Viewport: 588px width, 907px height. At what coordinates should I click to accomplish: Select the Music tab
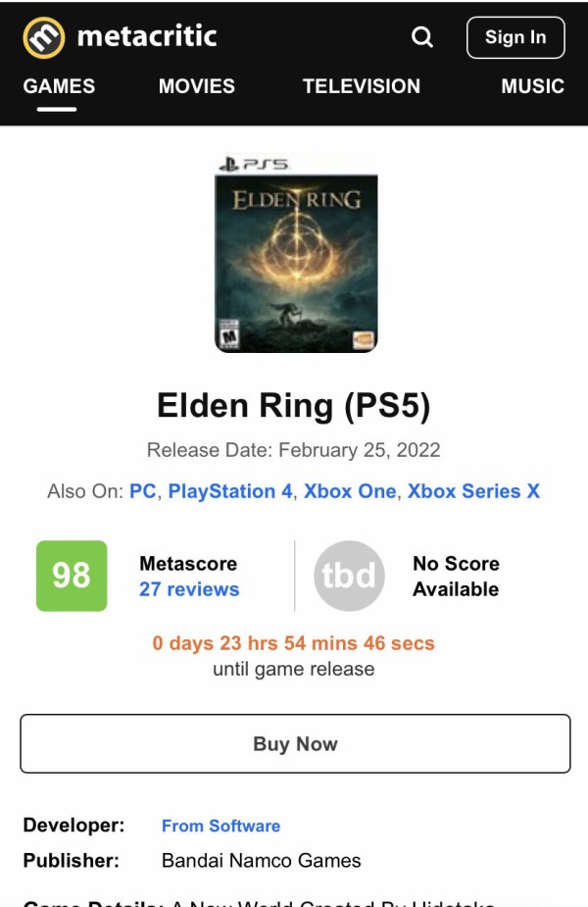tap(532, 86)
